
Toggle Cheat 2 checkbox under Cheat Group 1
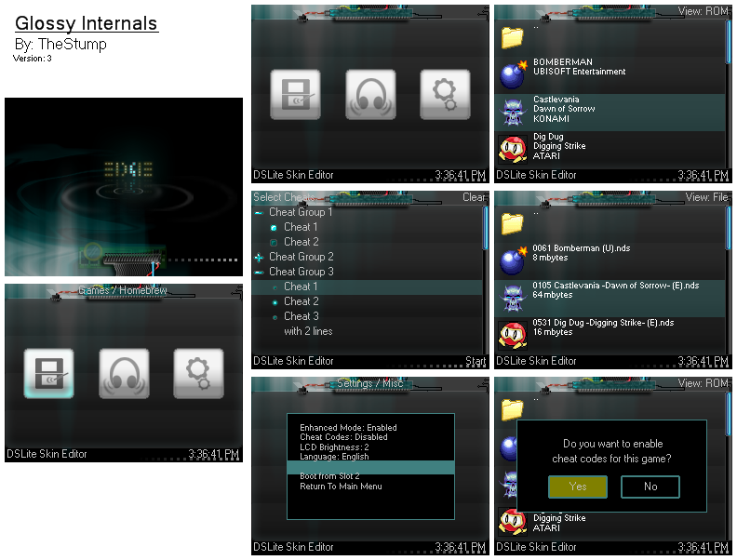coord(274,243)
